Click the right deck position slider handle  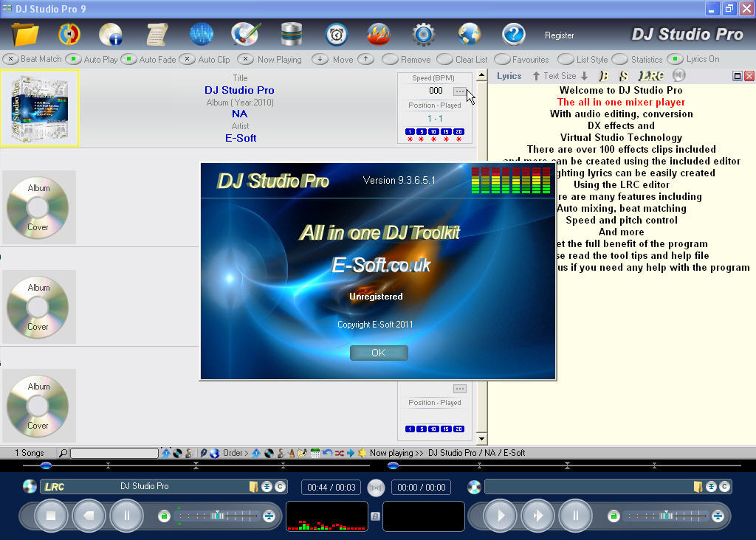(393, 465)
